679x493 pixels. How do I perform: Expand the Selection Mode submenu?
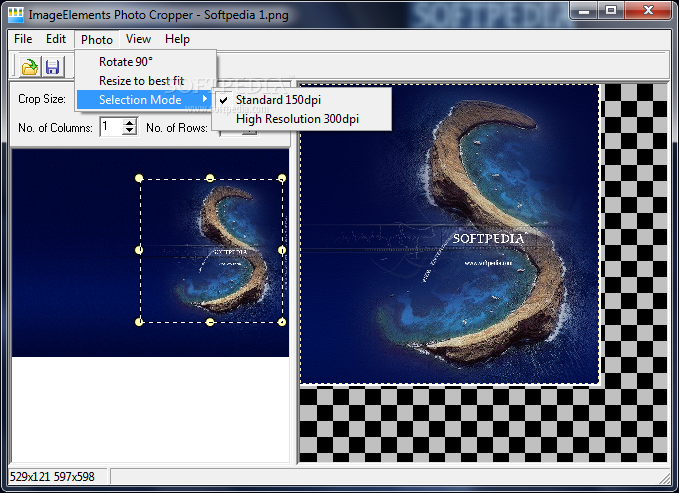144,100
